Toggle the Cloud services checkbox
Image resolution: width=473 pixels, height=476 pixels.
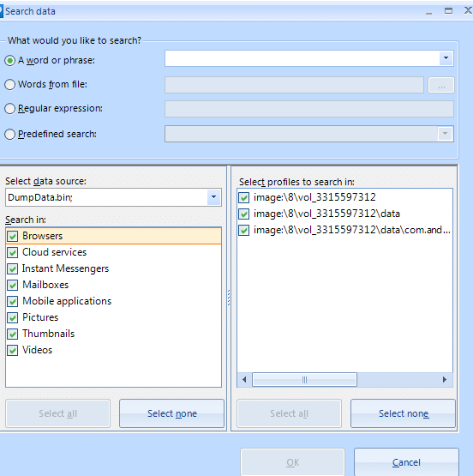pyautogui.click(x=13, y=252)
